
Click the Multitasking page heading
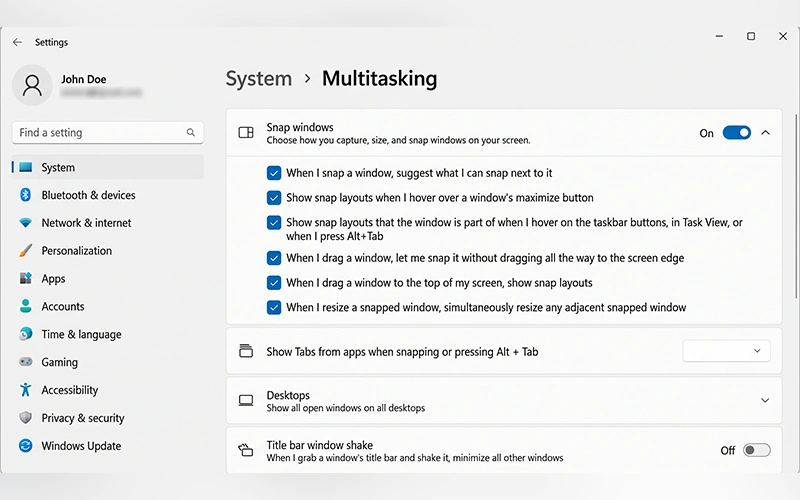(379, 79)
